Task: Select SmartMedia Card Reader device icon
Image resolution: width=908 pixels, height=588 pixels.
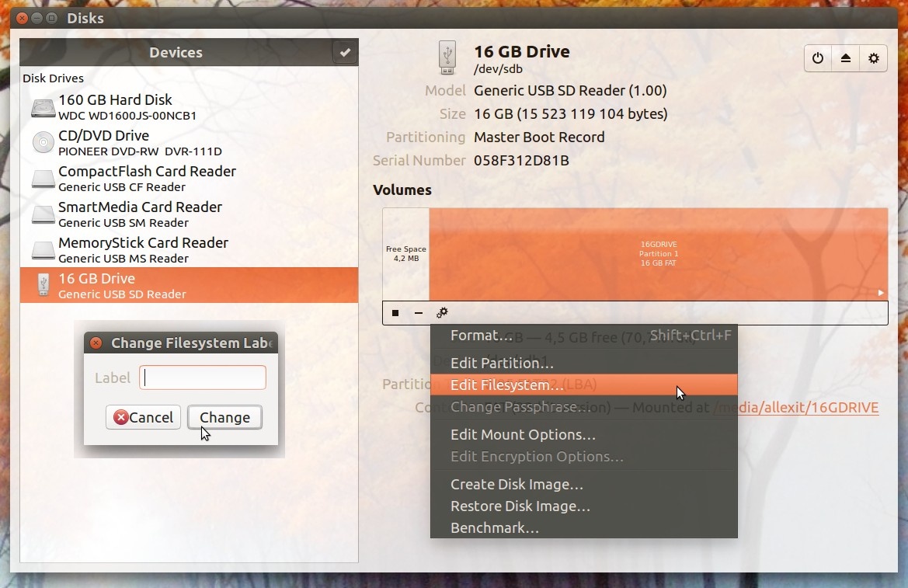Action: tap(43, 214)
